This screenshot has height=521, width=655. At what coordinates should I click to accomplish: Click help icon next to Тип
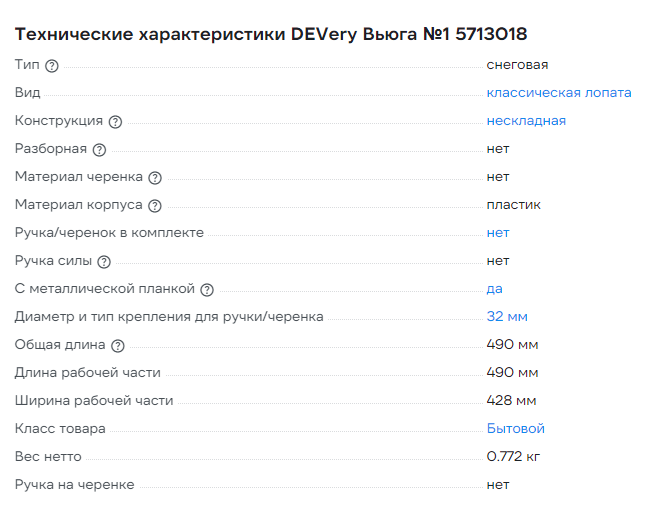pyautogui.click(x=52, y=65)
